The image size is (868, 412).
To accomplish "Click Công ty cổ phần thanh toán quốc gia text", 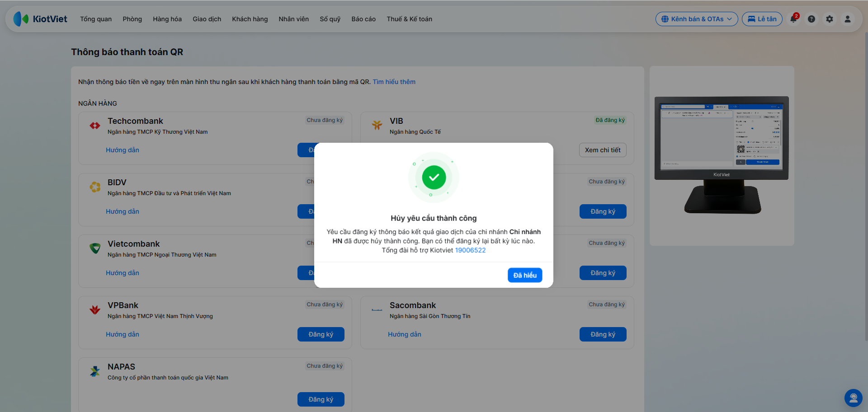I will (x=168, y=378).
